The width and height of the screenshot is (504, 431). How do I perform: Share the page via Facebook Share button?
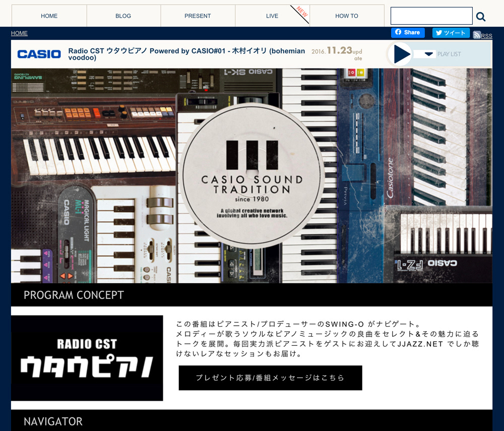pos(408,32)
